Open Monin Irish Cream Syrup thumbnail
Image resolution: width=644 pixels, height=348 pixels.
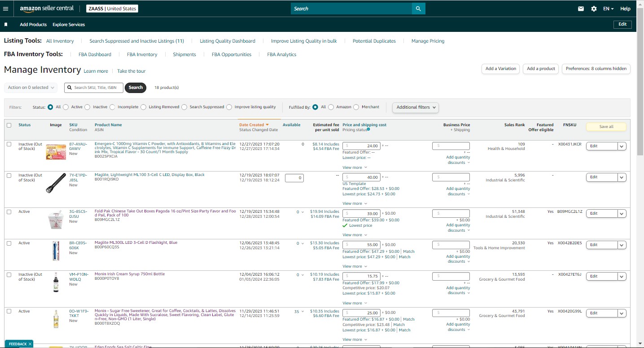point(56,282)
